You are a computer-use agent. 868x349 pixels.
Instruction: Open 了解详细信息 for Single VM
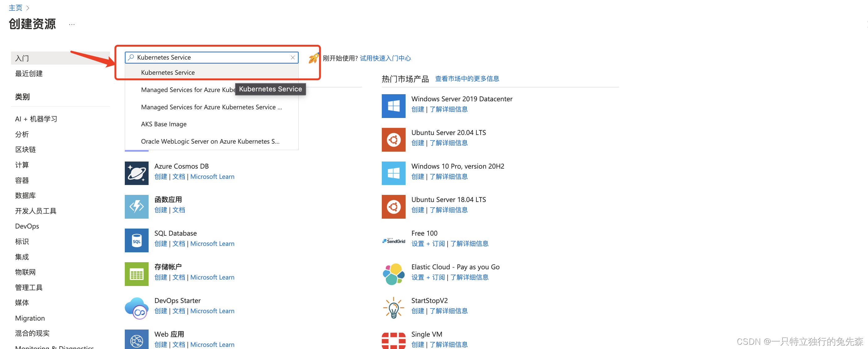[449, 345]
